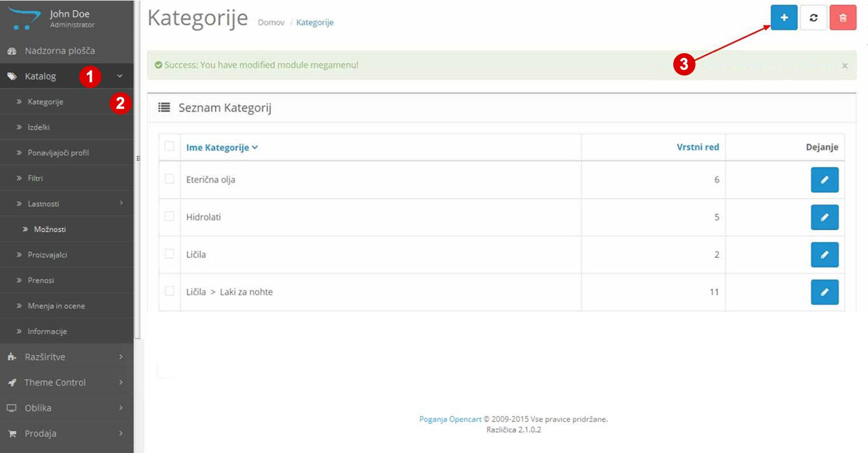Click the Vrstni red column link

pyautogui.click(x=697, y=147)
